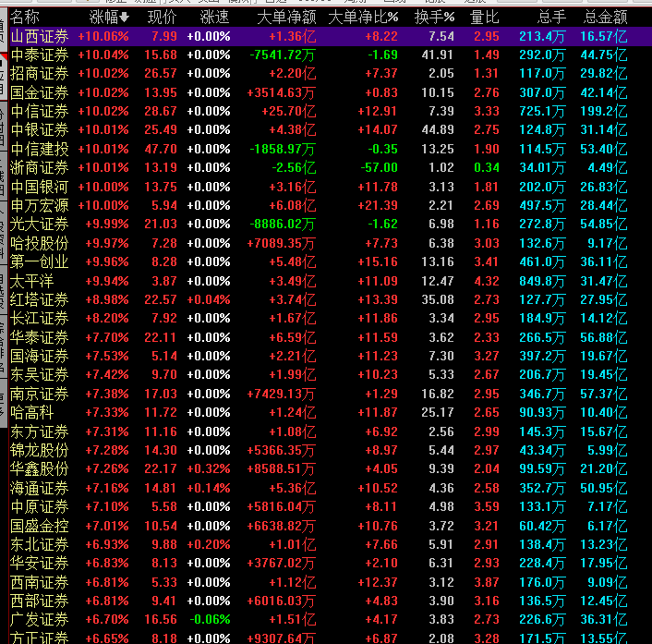Image resolution: width=652 pixels, height=644 pixels.
Task: Click the 量比 column header
Action: (485, 17)
